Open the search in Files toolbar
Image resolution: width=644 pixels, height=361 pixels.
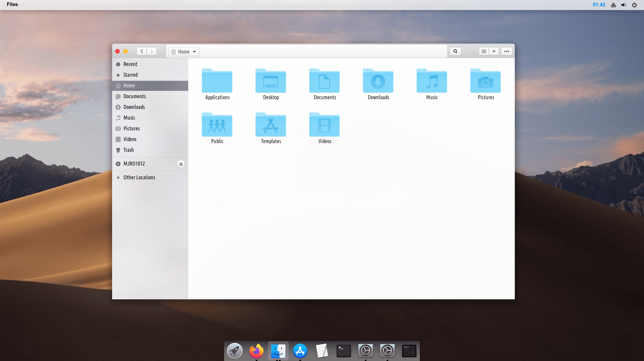pos(455,51)
